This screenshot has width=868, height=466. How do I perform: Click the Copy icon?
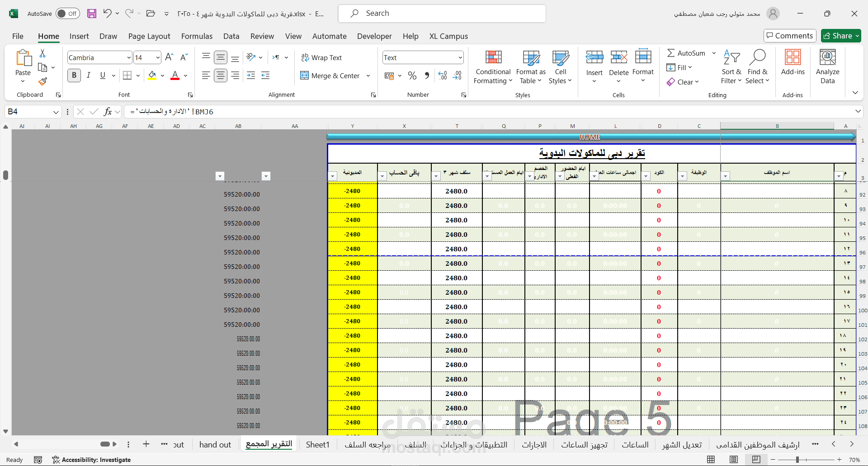tap(42, 67)
